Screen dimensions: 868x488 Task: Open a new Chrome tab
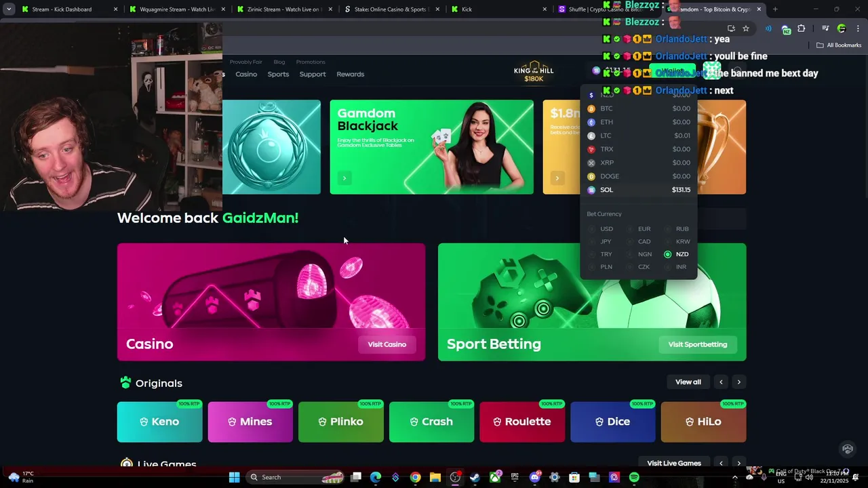[x=775, y=9]
